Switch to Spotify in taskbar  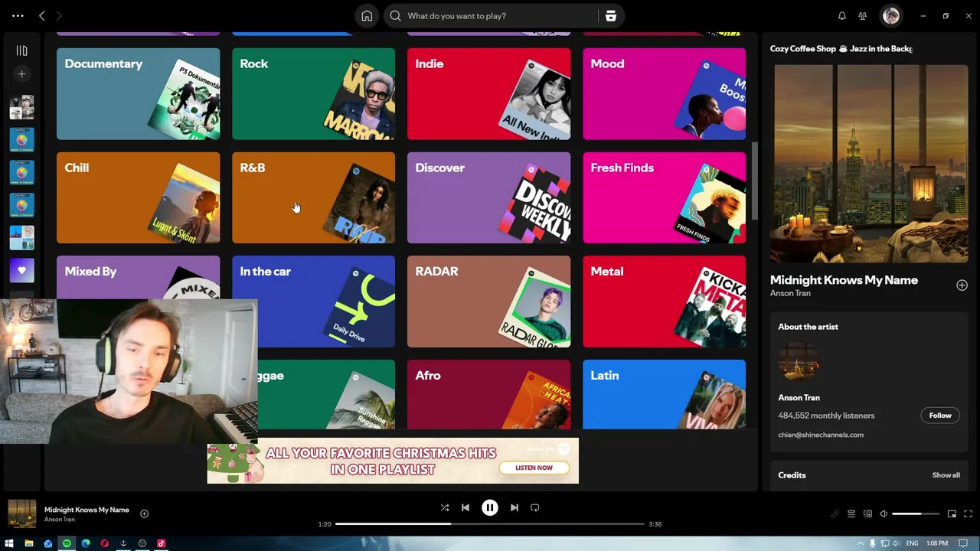[x=67, y=543]
